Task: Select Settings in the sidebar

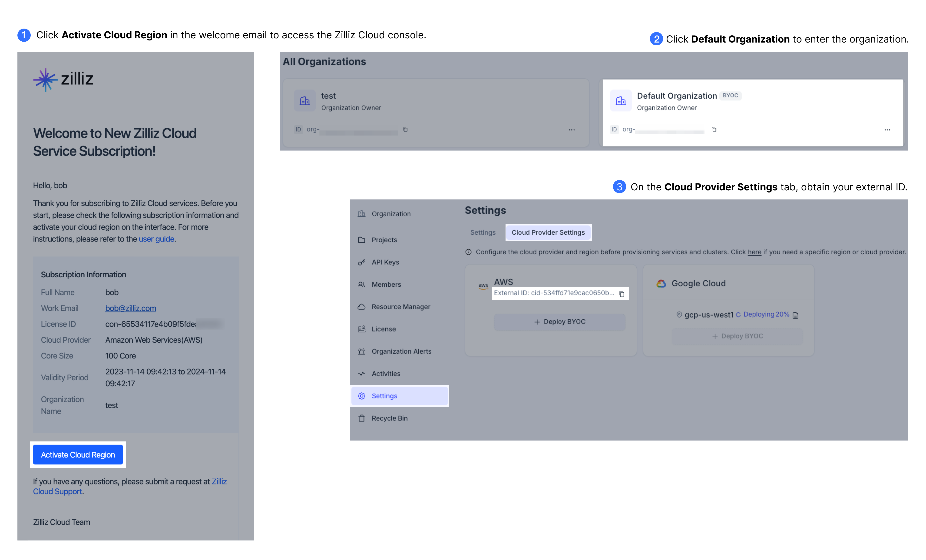Action: coord(399,396)
